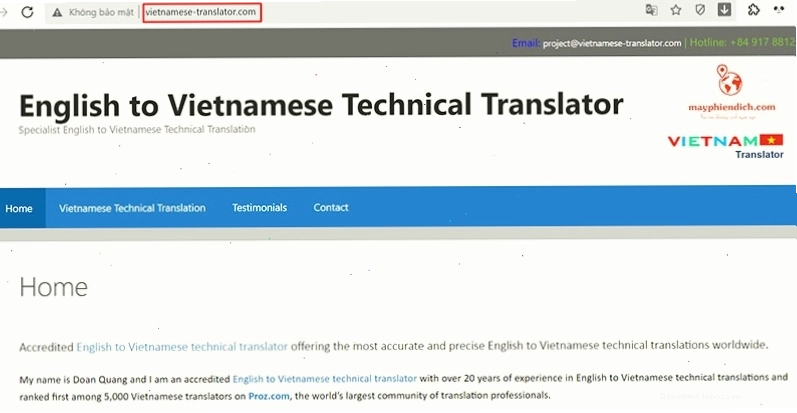Click the 'Không bảo mật' security label
The height and width of the screenshot is (413, 797).
point(101,12)
